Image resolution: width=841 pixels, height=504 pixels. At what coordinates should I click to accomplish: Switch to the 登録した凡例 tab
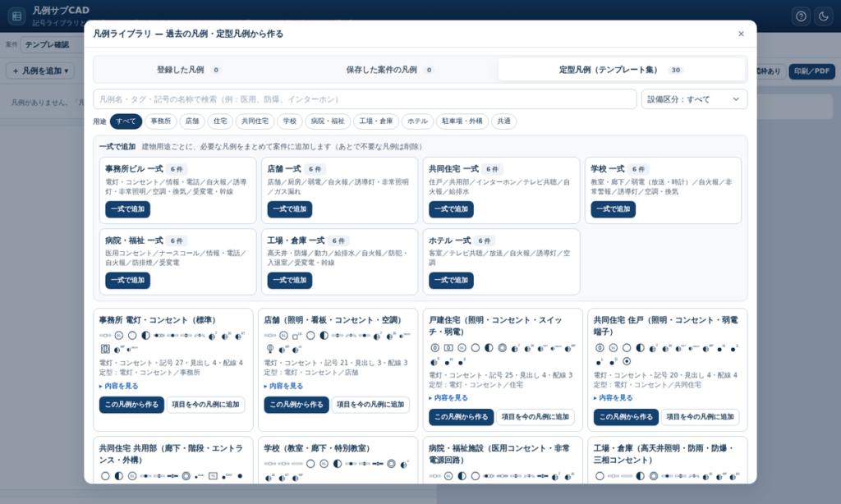point(188,70)
